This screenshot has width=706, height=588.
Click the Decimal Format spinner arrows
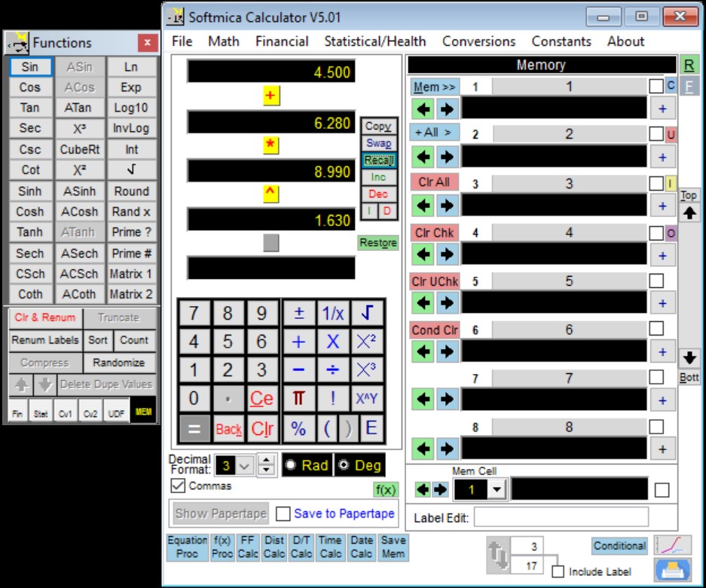(x=266, y=465)
